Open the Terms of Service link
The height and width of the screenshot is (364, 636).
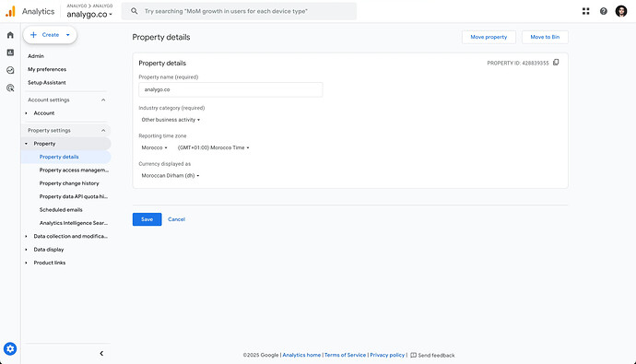pyautogui.click(x=345, y=355)
